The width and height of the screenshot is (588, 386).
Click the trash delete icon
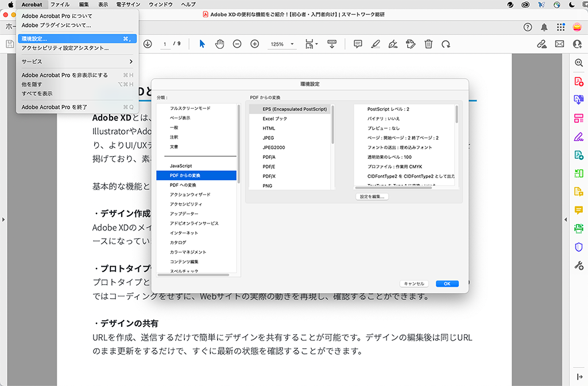(x=428, y=44)
